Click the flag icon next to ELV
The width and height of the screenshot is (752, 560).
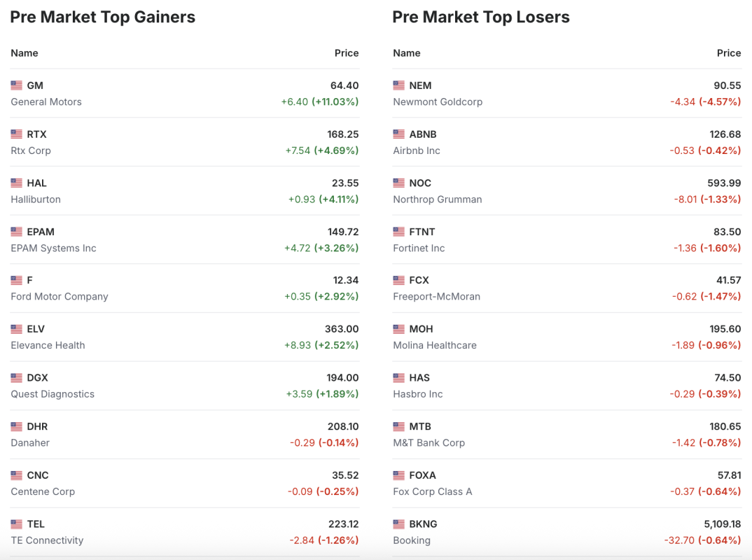pos(17,329)
